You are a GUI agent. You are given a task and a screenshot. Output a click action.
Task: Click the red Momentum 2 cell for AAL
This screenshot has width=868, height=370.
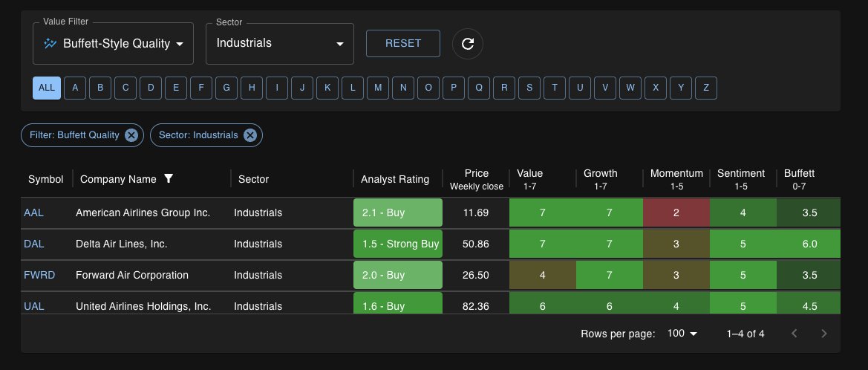tap(676, 212)
